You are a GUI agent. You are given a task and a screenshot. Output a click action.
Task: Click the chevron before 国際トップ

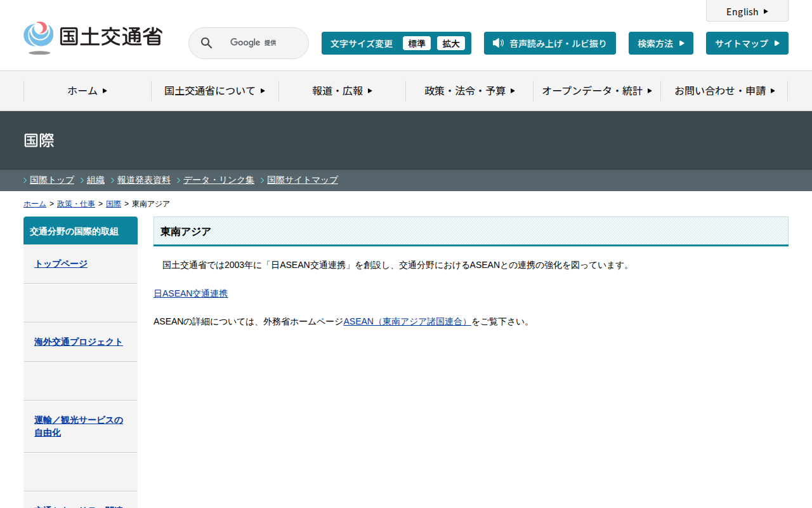[x=25, y=180]
